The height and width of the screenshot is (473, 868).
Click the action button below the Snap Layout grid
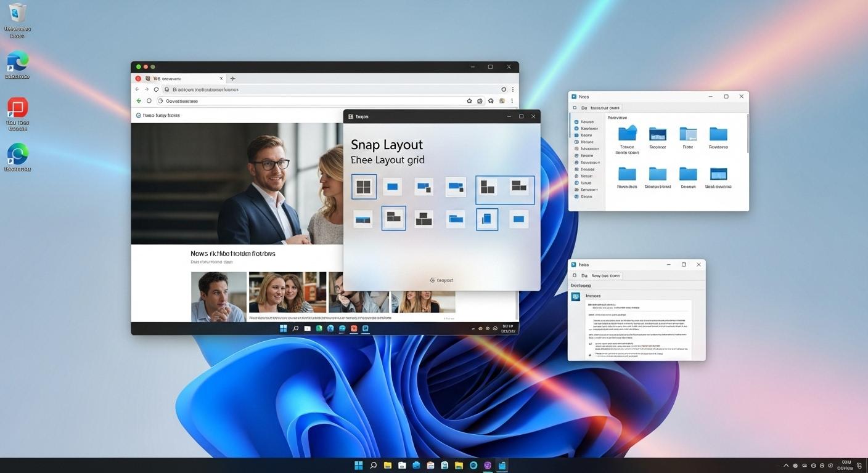tap(441, 280)
